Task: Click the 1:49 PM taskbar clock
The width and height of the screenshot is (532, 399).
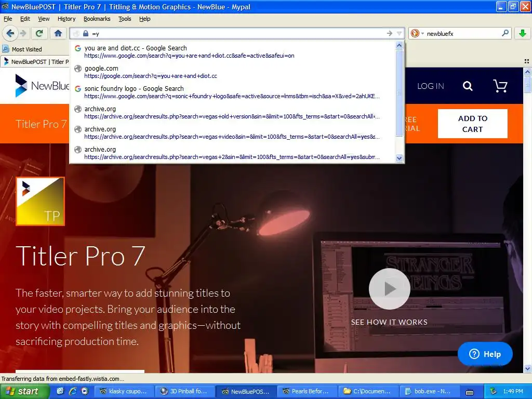Action: click(x=513, y=391)
